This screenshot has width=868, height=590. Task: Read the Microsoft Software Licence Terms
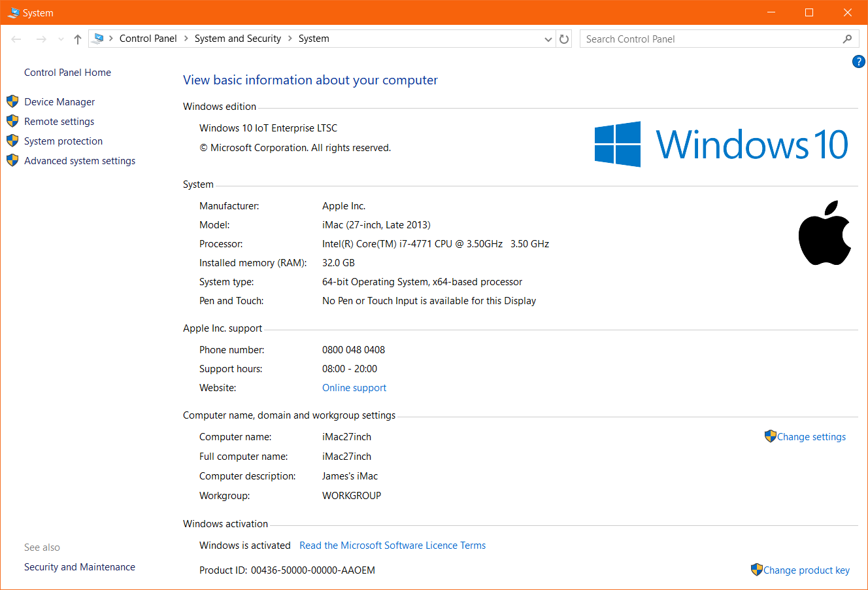coord(393,546)
